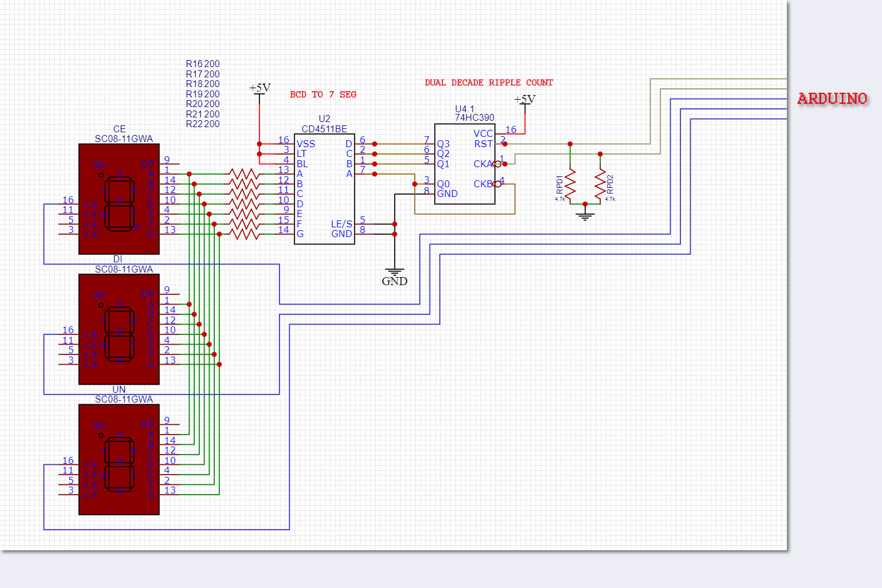The image size is (882, 588).
Task: Click the 4.7k value under RPD1
Action: [560, 199]
